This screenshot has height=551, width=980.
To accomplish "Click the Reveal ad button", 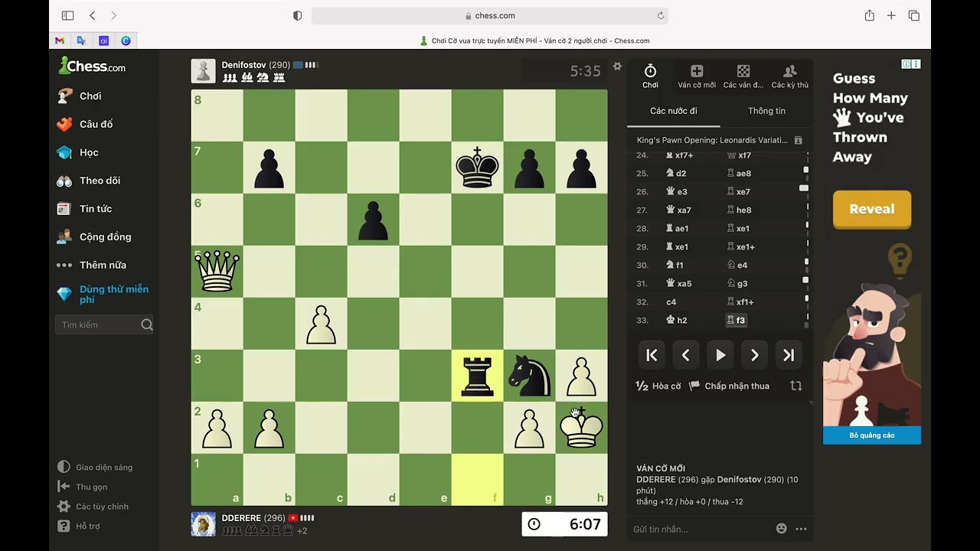I will click(x=872, y=209).
